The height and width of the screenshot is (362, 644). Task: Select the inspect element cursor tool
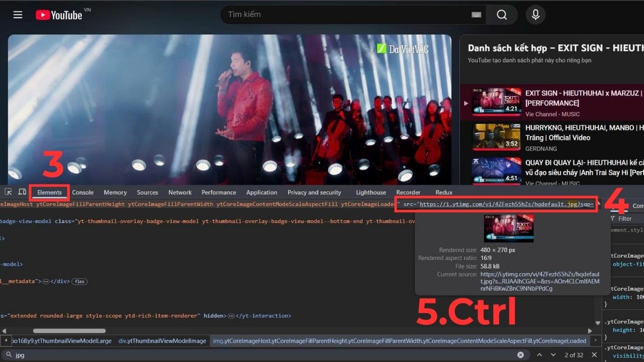(9, 191)
